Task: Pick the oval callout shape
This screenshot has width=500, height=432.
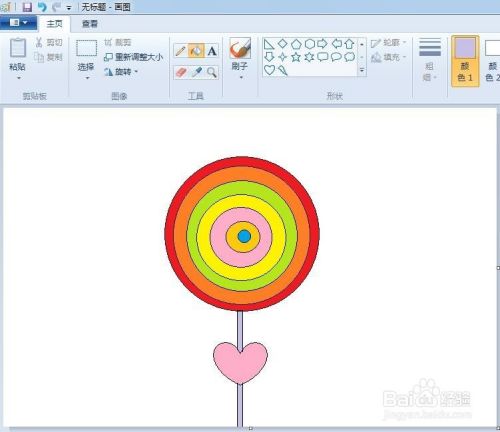Action: [x=336, y=57]
